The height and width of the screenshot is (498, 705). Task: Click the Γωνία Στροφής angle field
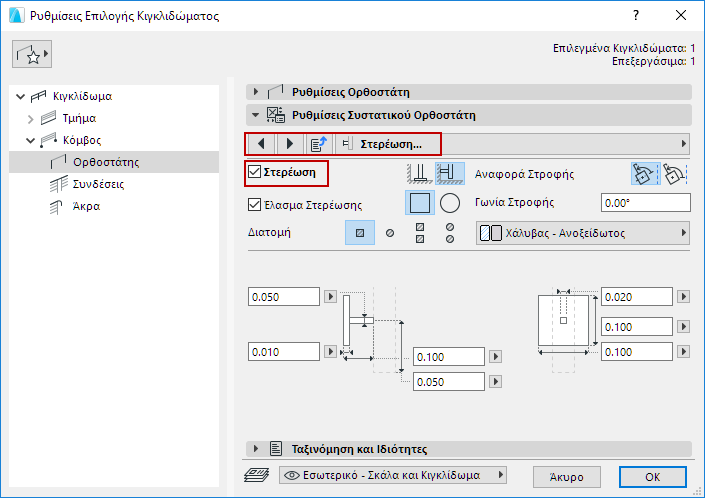tap(646, 203)
